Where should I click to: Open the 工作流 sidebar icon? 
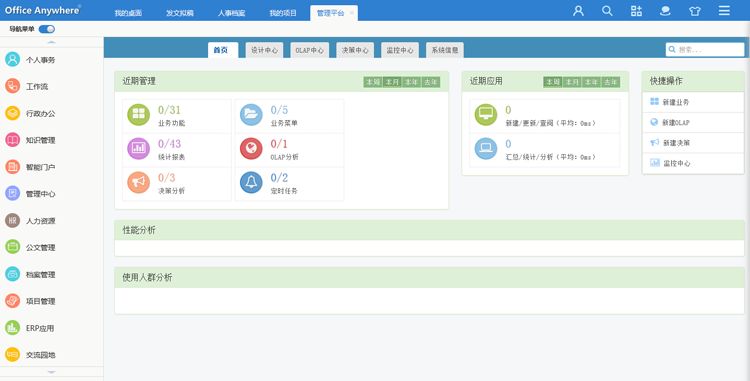[x=12, y=86]
